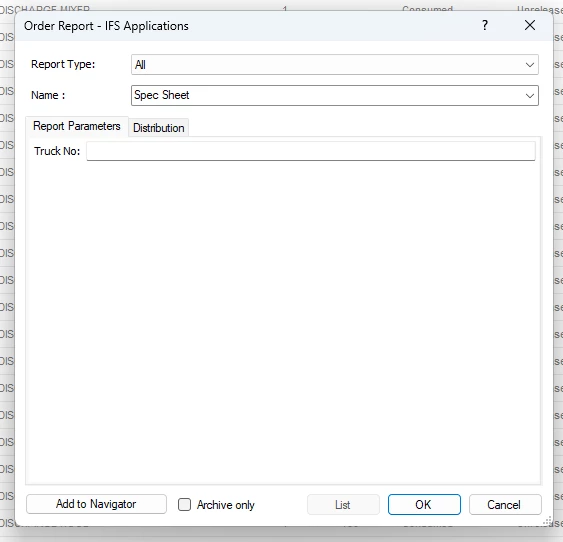Click the Truck No label
Screen dimensions: 563x542
click(57, 151)
